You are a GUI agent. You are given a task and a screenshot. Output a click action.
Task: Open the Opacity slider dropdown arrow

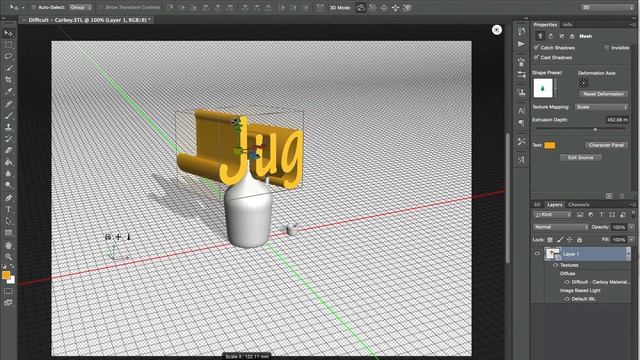click(631, 227)
